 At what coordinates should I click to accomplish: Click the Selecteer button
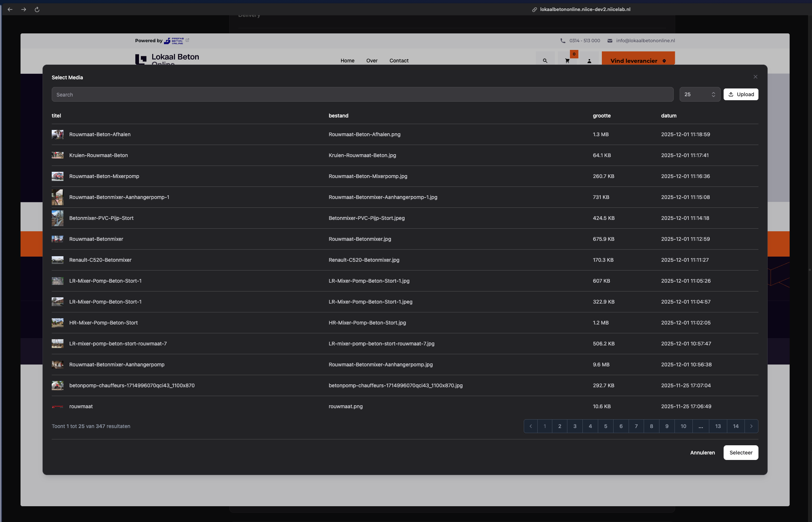740,453
